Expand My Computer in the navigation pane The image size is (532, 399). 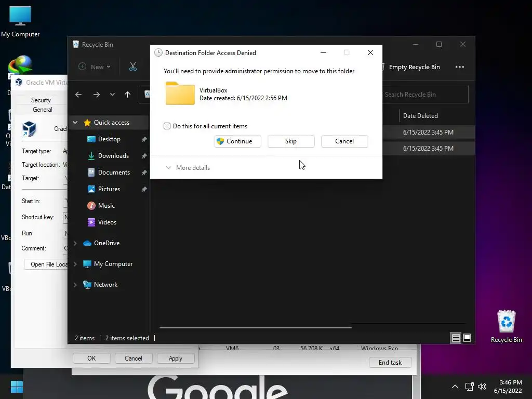75,264
